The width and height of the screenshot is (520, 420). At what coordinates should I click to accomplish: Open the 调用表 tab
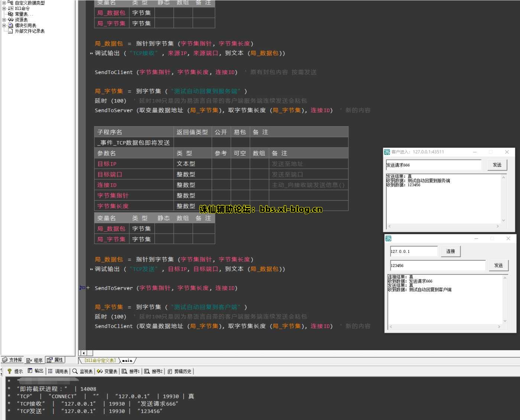58,371
